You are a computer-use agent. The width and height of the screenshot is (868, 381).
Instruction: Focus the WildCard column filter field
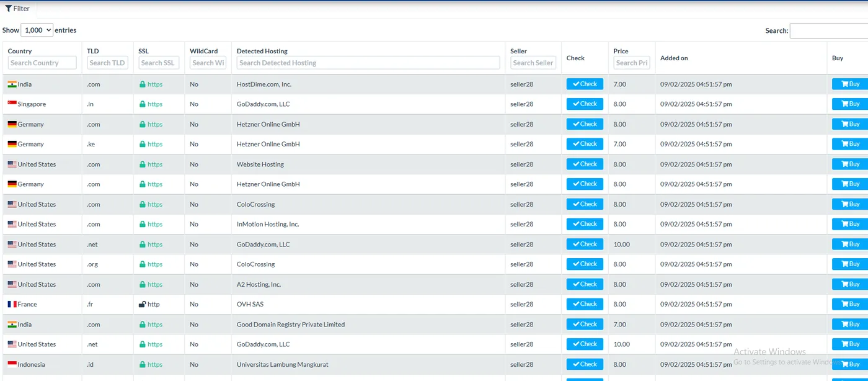coord(208,63)
